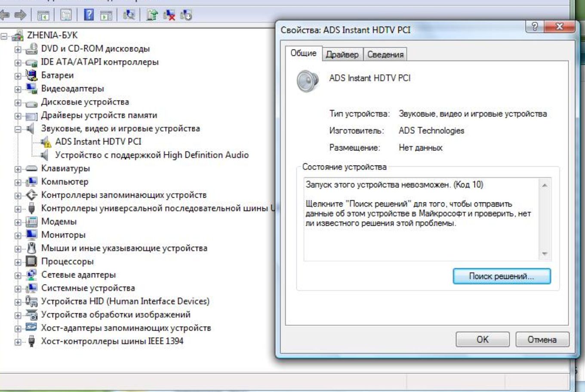Click the Хост-контроллеры шины IEEE 1394 icon

click(x=31, y=341)
